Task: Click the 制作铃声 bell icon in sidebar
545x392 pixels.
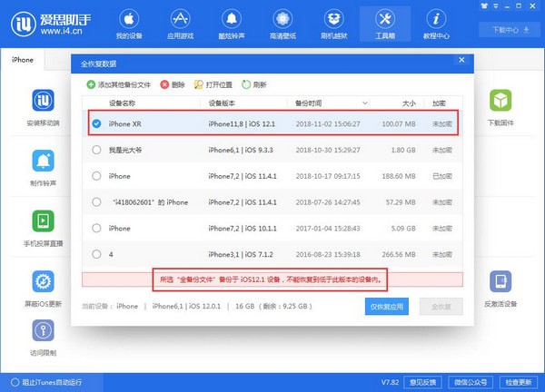Action: tap(43, 161)
